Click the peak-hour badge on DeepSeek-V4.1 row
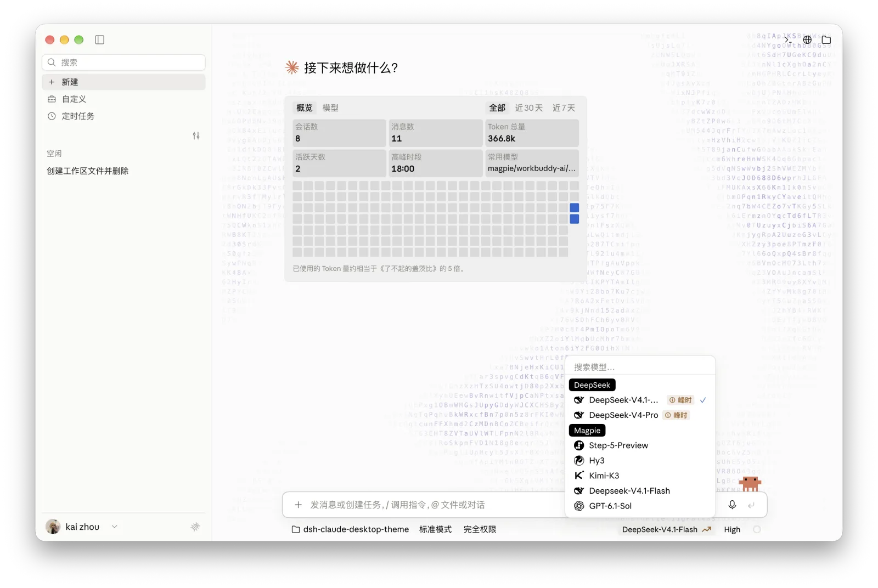 (x=680, y=400)
